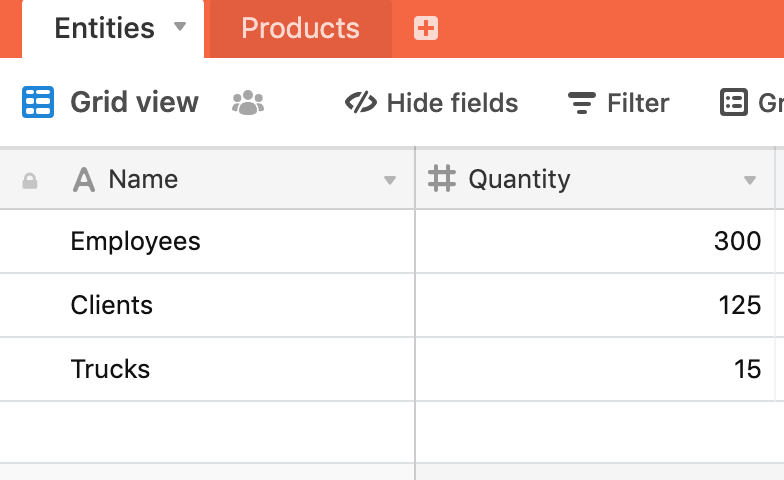Open the Quantity column dropdown arrow
The height and width of the screenshot is (480, 784).
coord(750,180)
